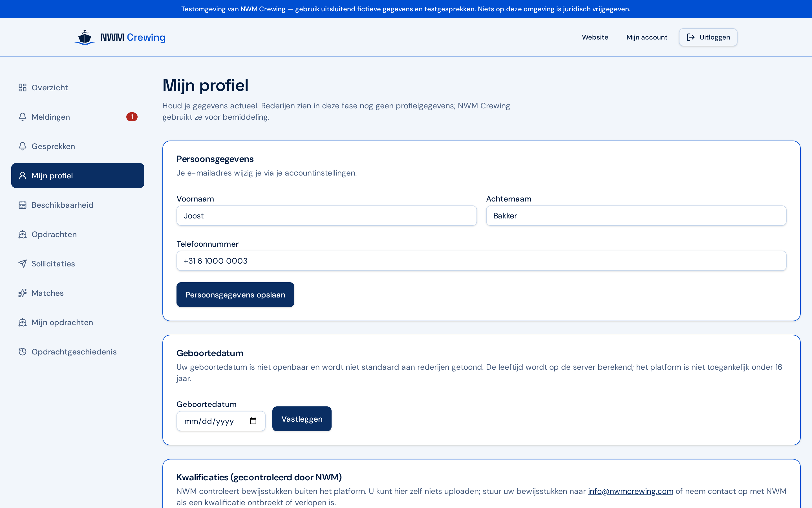
Task: Click the Meldingen bell icon
Action: click(x=23, y=117)
